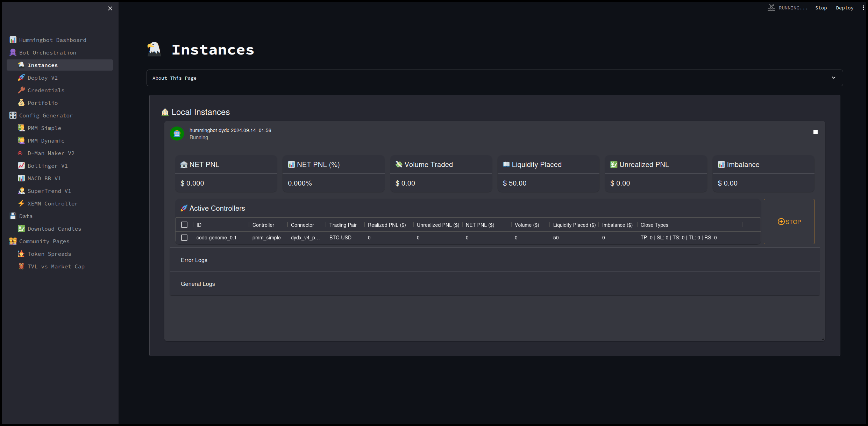Expand the About This Page section
Screen dimensions: 868x426
tap(495, 78)
